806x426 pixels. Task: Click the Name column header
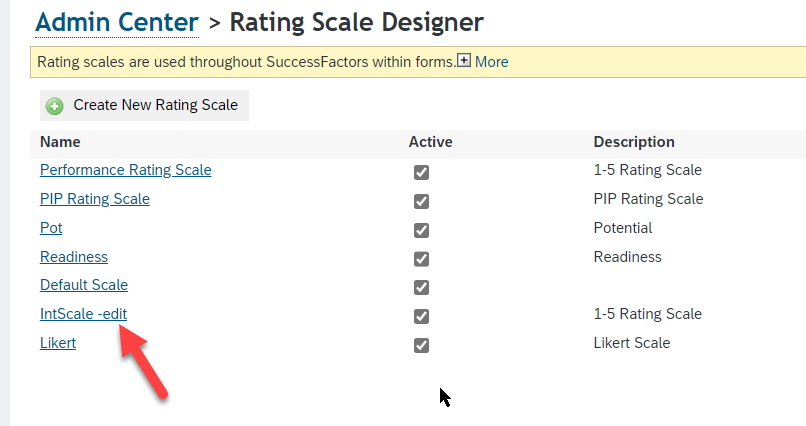[60, 142]
